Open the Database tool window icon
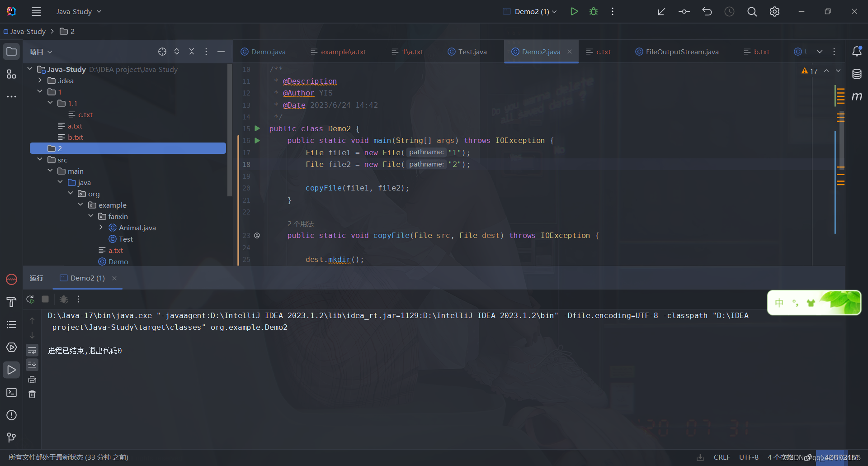The width and height of the screenshot is (868, 466). (x=857, y=74)
